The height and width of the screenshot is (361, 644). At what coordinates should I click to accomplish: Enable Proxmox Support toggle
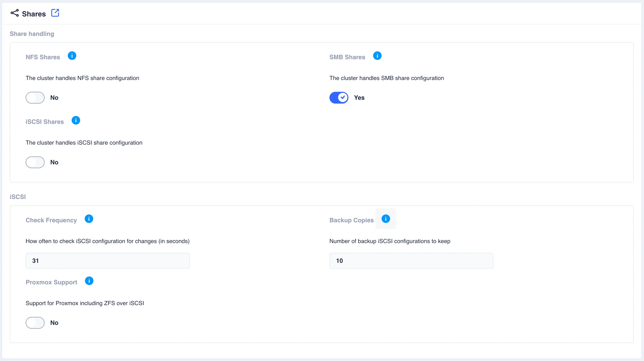coord(35,323)
